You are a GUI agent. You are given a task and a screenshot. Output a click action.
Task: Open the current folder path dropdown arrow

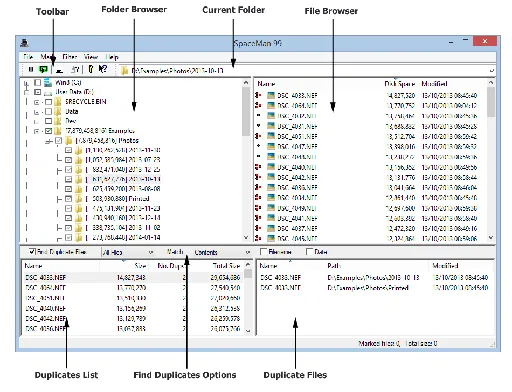[x=491, y=71]
